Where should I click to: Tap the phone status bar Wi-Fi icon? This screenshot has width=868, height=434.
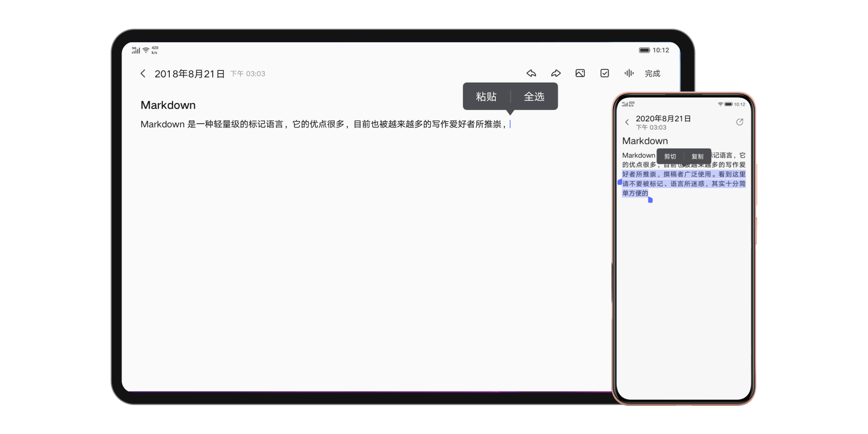pos(720,104)
